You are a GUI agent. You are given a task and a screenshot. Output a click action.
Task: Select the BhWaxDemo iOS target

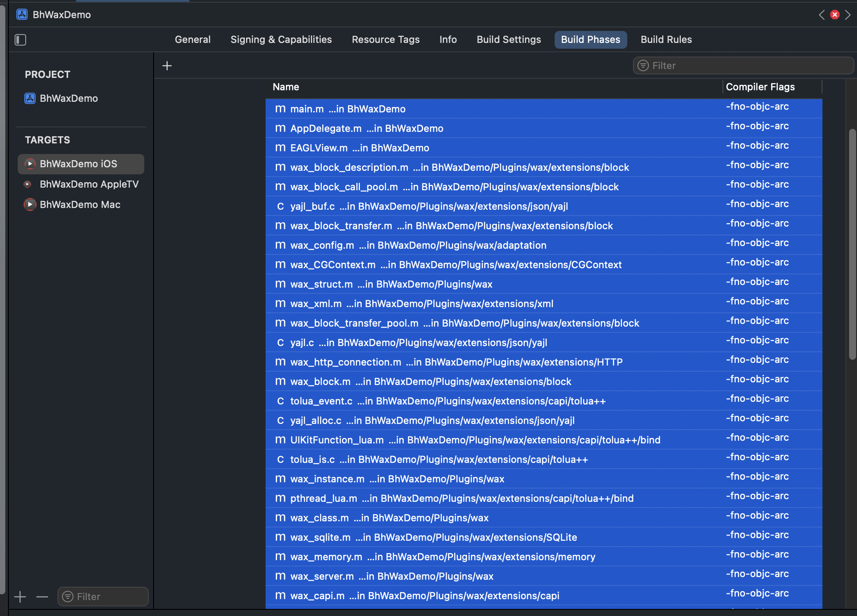(81, 164)
